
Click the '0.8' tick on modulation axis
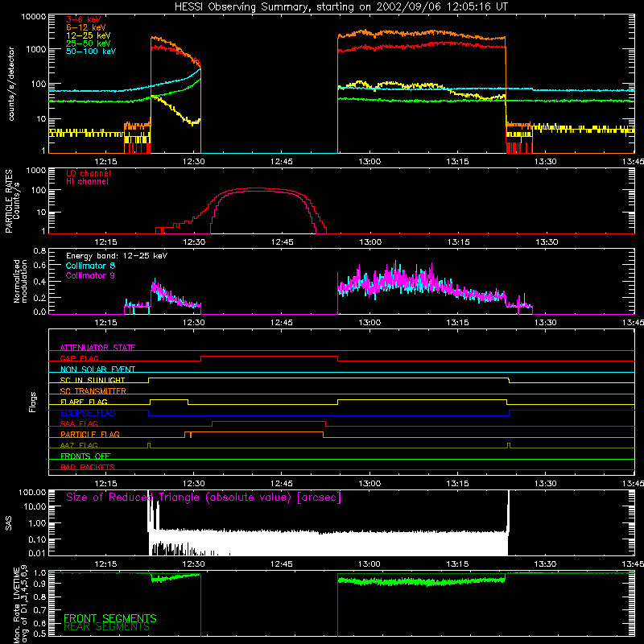click(39, 251)
